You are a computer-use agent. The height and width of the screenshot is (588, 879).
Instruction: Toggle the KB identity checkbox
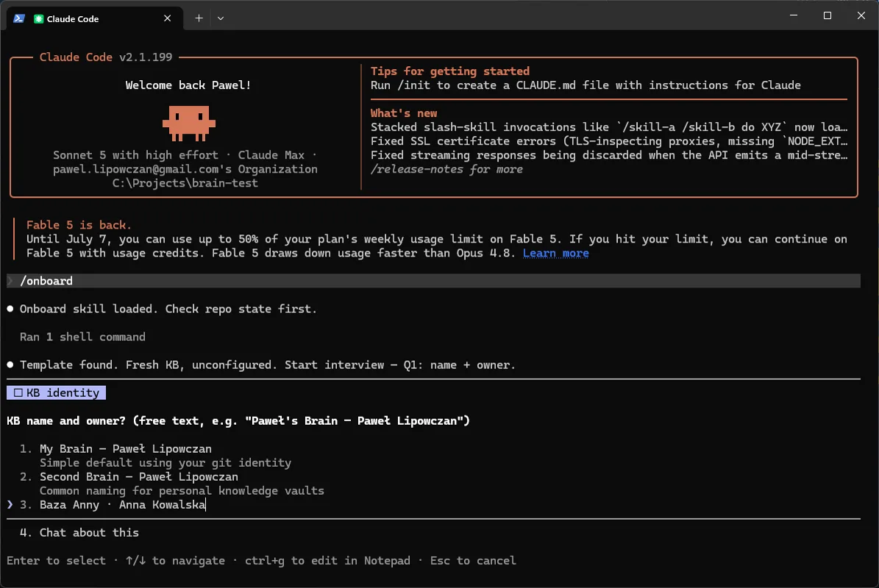tap(18, 392)
